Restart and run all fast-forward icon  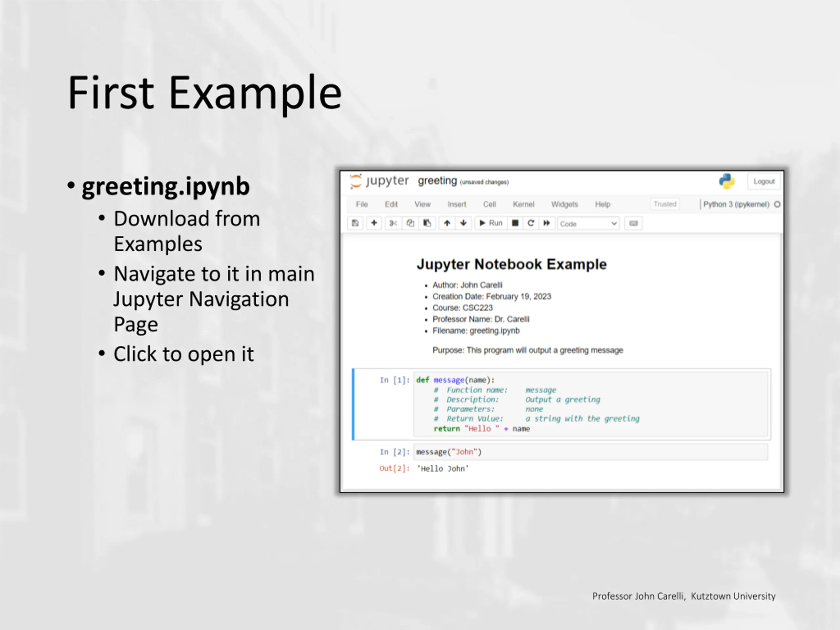pos(546,223)
